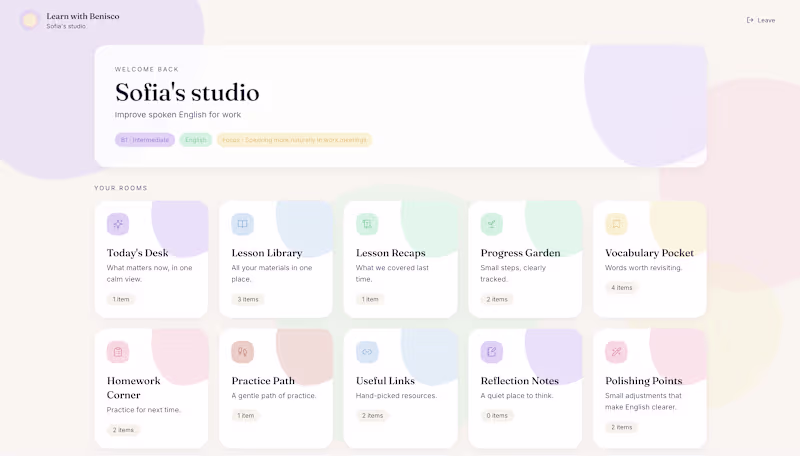800x456 pixels.
Task: Click the 'Learn with Benisco' header title
Action: point(83,16)
